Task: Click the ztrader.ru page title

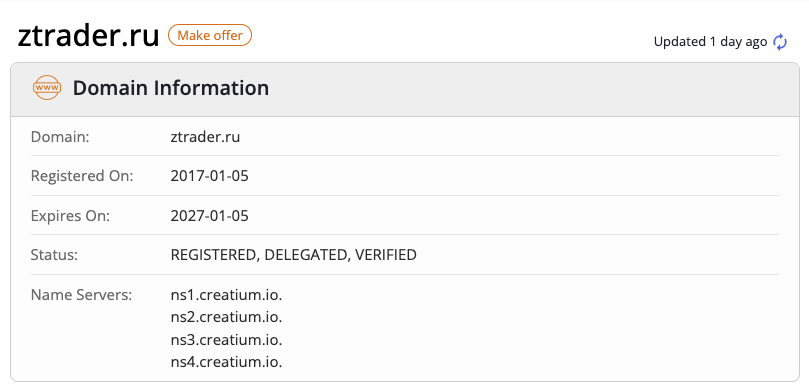Action: 88,36
